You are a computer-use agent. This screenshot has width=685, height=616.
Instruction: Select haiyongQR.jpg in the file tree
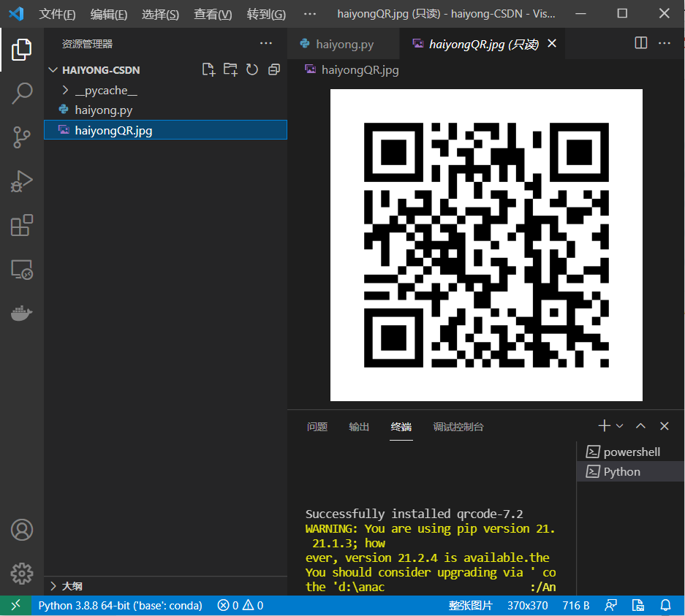(x=165, y=130)
